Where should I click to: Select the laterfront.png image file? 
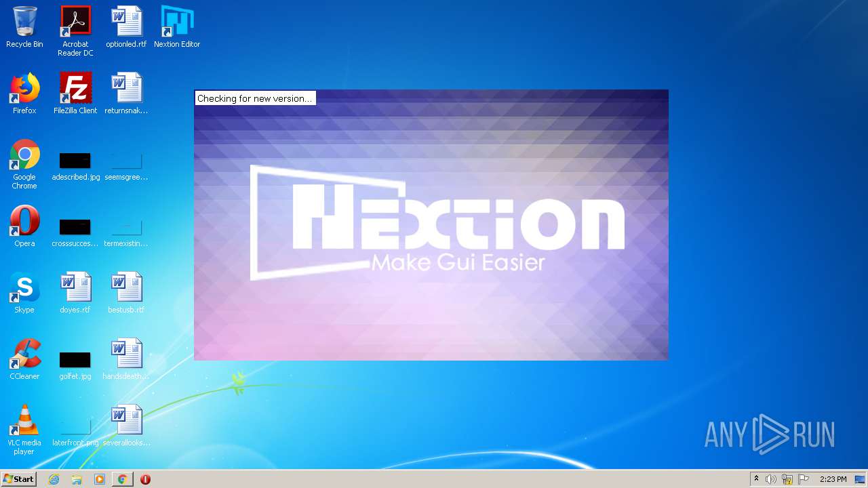75,432
